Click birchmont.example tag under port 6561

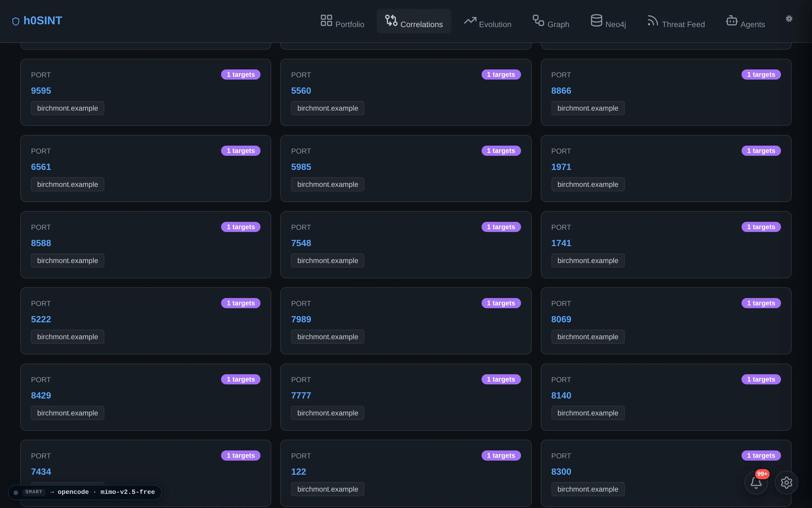tap(67, 185)
